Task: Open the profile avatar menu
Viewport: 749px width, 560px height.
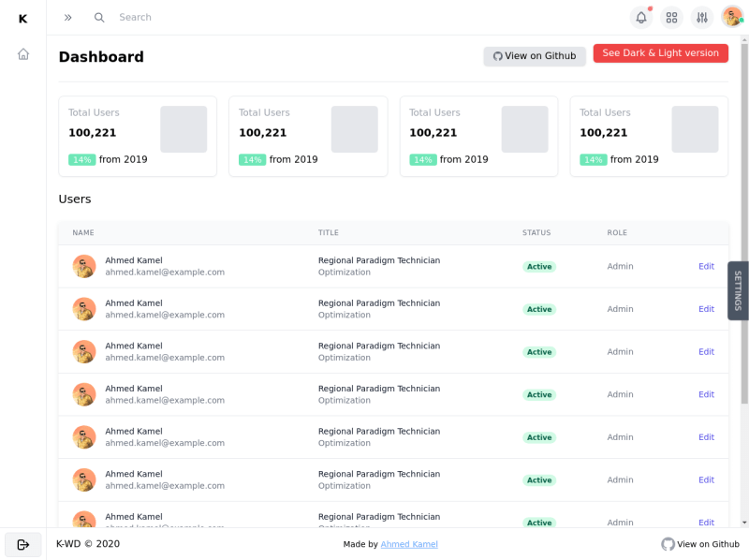Action: click(x=731, y=17)
